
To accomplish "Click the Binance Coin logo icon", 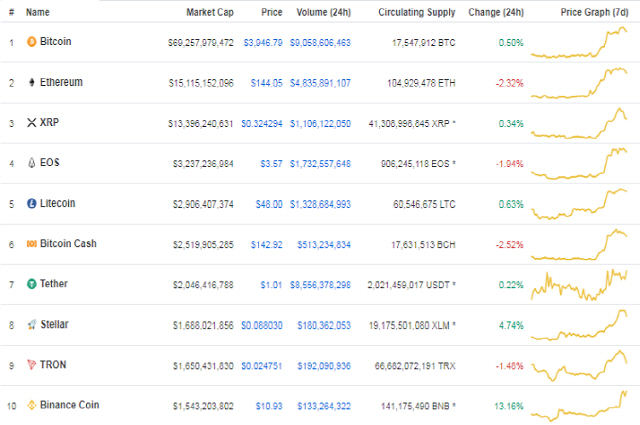I will [31, 405].
